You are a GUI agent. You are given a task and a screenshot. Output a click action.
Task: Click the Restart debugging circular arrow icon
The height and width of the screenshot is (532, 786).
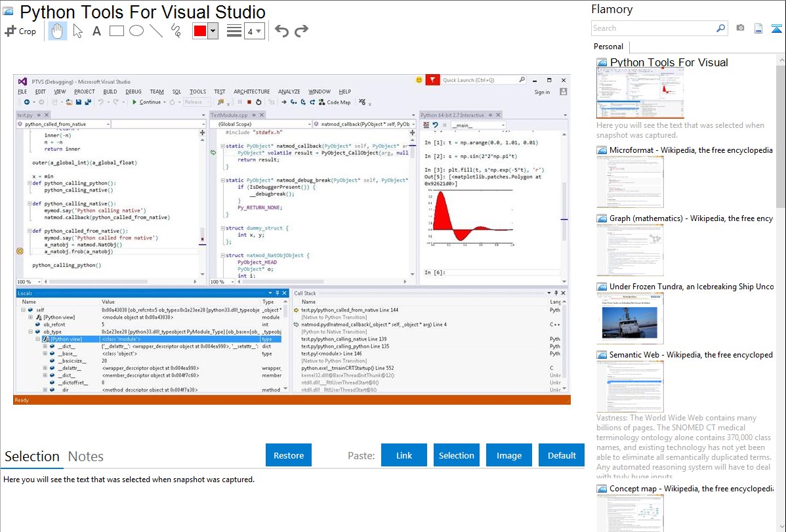(259, 102)
